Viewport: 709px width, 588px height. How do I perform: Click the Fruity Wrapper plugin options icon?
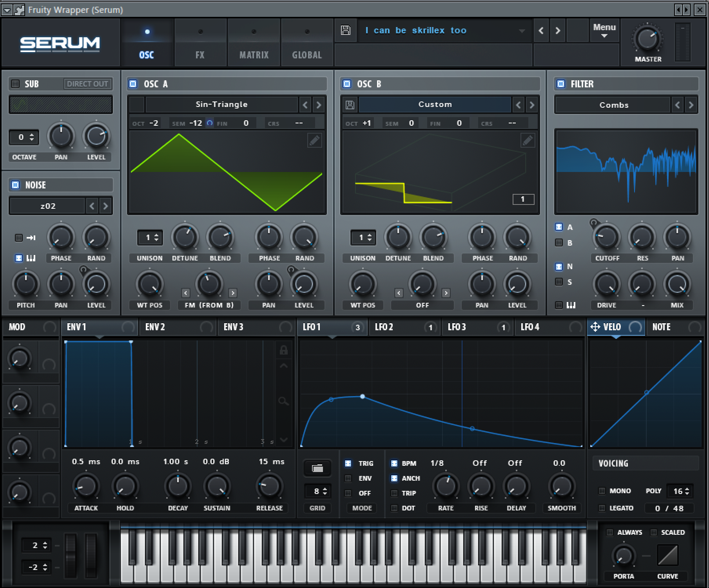click(x=19, y=10)
